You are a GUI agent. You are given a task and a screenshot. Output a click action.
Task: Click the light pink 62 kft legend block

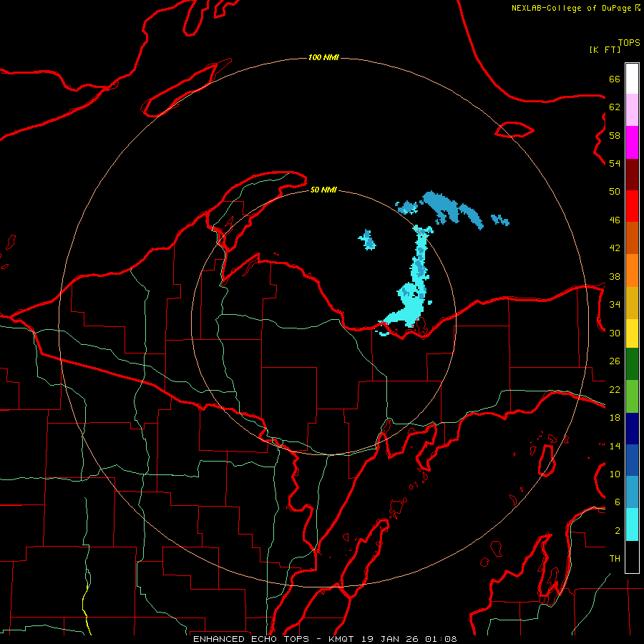(x=632, y=110)
